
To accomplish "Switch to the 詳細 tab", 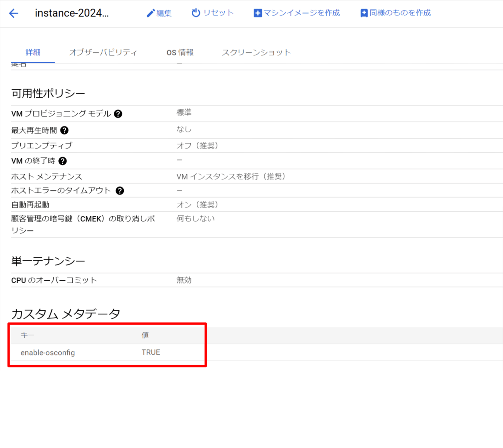I will click(33, 52).
